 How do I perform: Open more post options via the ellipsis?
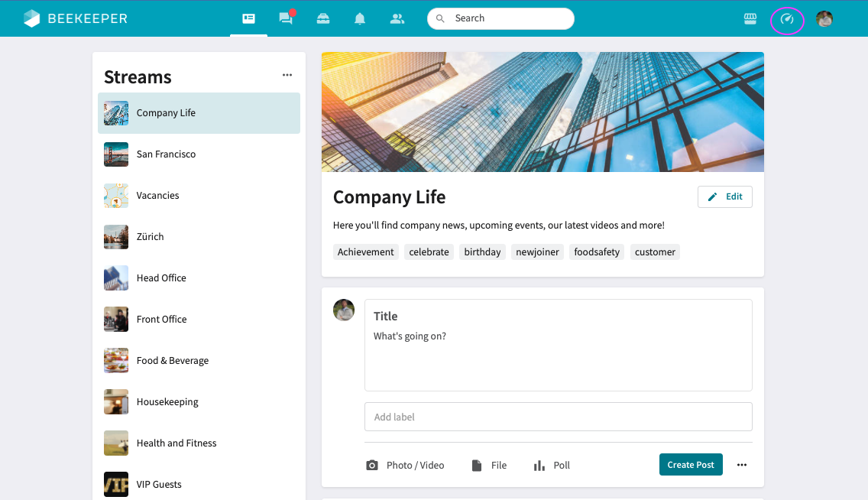741,465
